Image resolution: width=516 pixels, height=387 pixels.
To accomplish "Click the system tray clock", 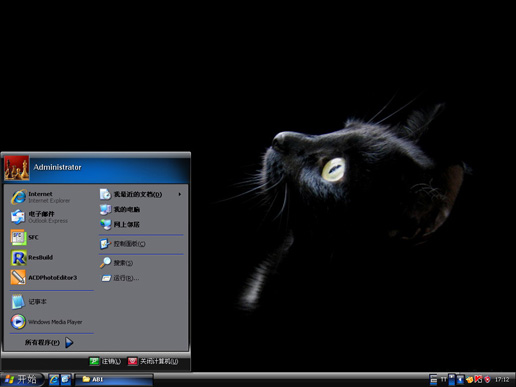I will point(502,379).
